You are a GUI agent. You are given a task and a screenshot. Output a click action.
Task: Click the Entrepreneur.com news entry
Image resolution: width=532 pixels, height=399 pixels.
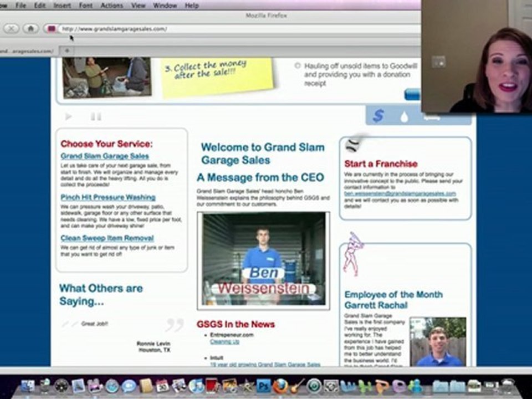(x=232, y=335)
